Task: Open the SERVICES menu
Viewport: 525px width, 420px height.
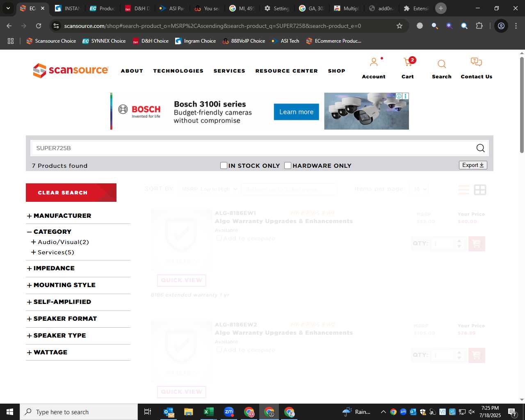Action: (x=229, y=71)
